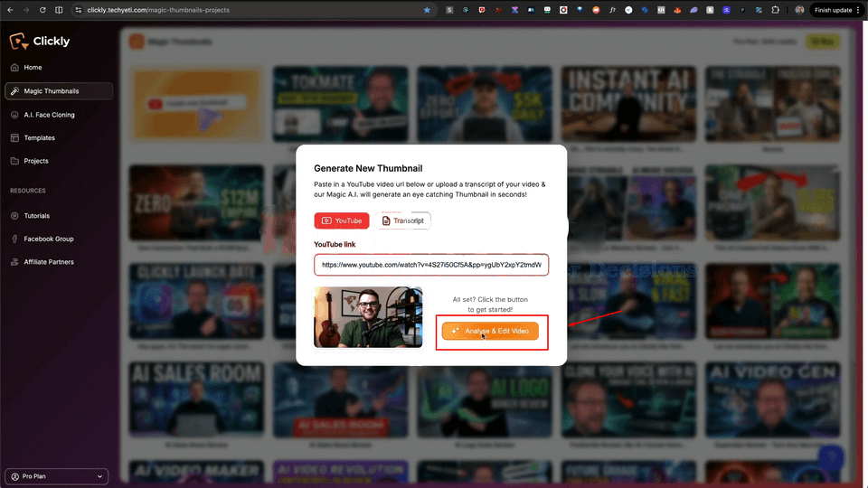Click the Finish update browser button
Viewport: 868px width, 488px height.
(833, 10)
